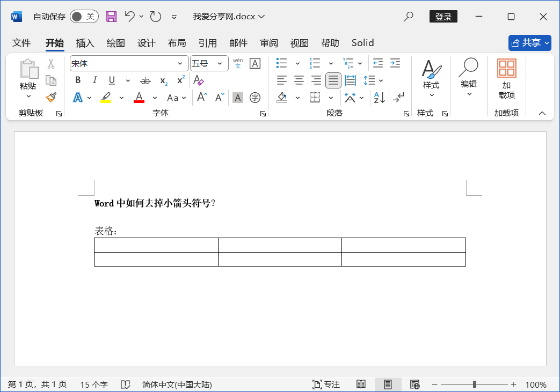Toggle character shading
The height and width of the screenshot is (392, 560).
[238, 98]
